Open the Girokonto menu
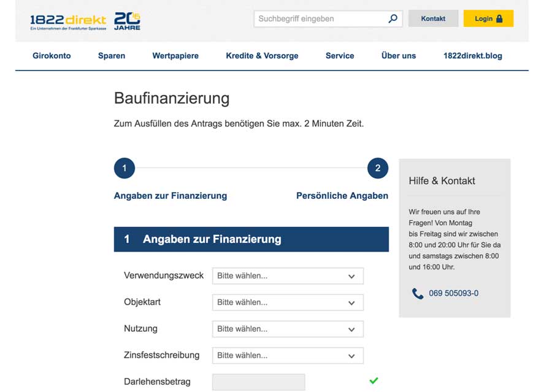Viewport: 552px width, 392px height. click(x=52, y=56)
